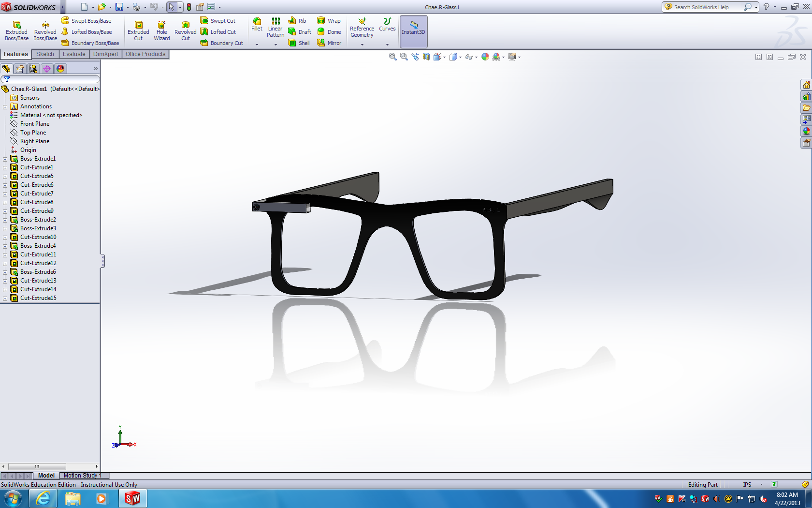The width and height of the screenshot is (812, 508).
Task: Select the Right Plane
Action: (x=35, y=141)
